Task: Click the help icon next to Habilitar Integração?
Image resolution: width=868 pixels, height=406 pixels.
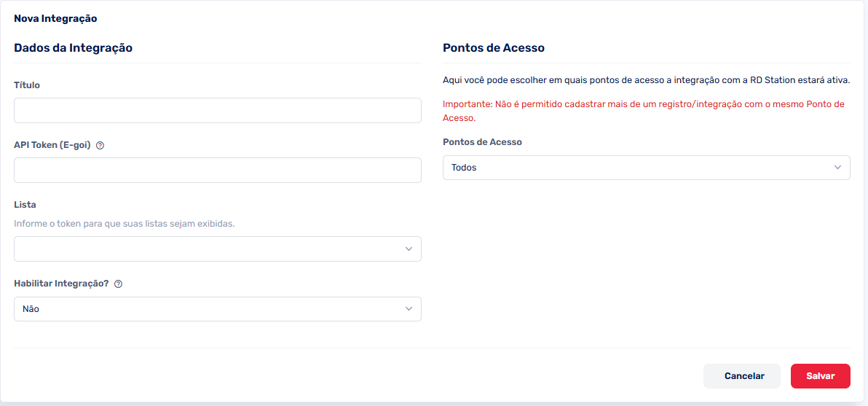Action: point(119,284)
